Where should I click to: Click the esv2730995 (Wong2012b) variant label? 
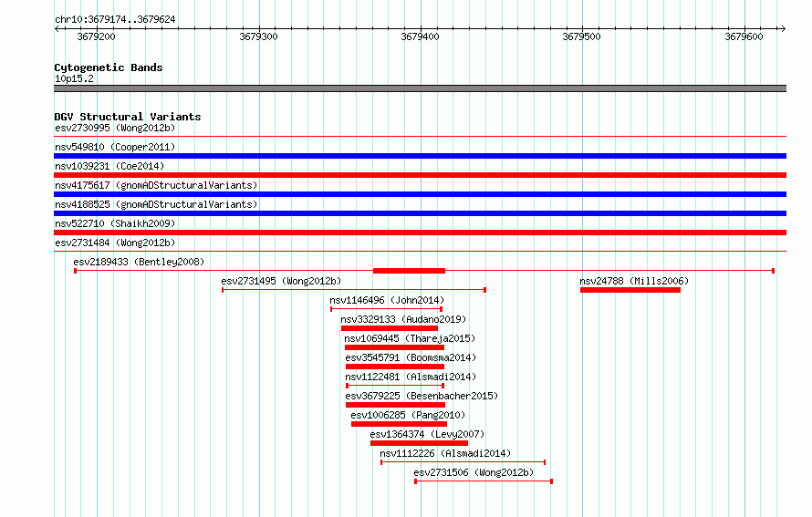115,128
